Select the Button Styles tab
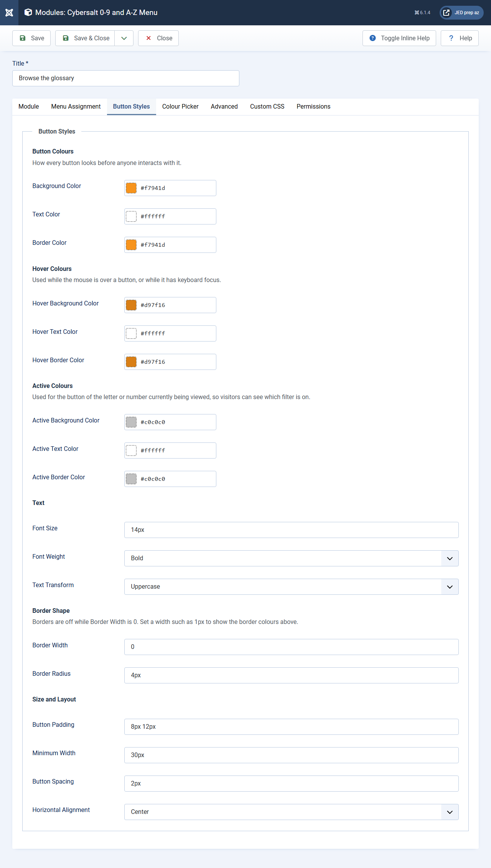Image resolution: width=491 pixels, height=868 pixels. pyautogui.click(x=132, y=107)
